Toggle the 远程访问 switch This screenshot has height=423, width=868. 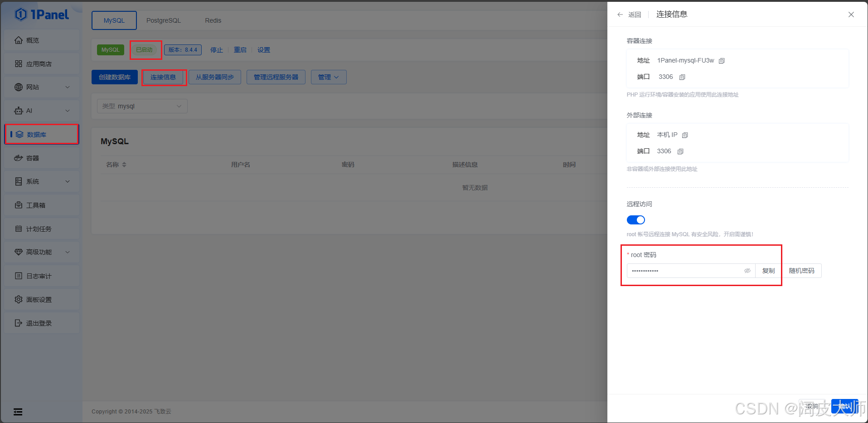(x=635, y=220)
